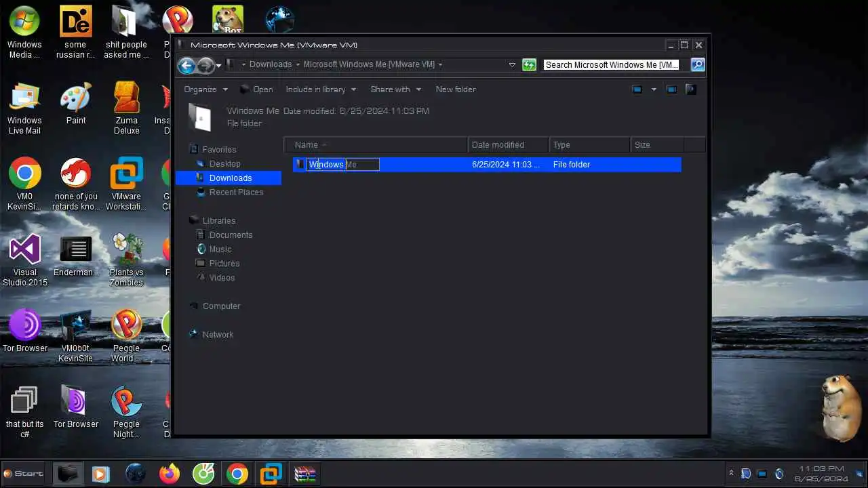Click the green refresh button in address bar
The width and height of the screenshot is (868, 488).
point(529,65)
